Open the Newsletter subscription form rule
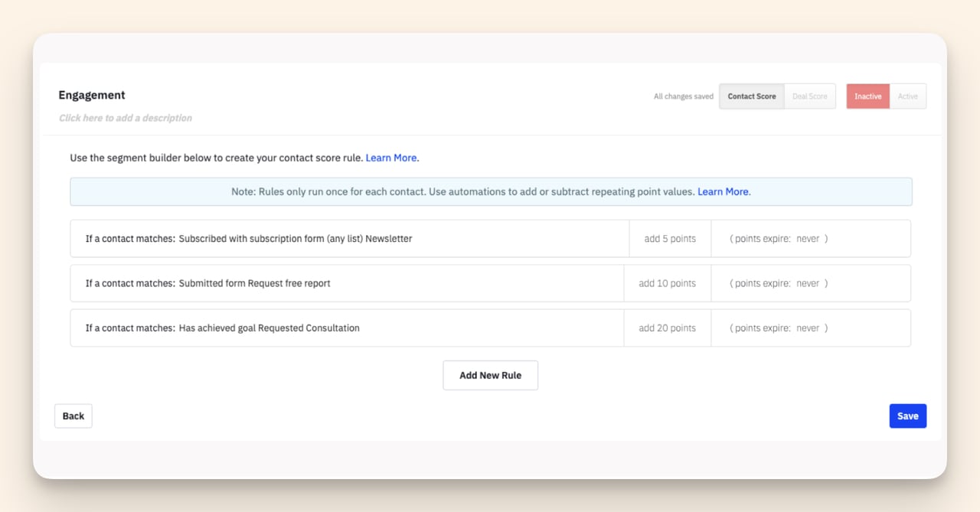 click(350, 239)
